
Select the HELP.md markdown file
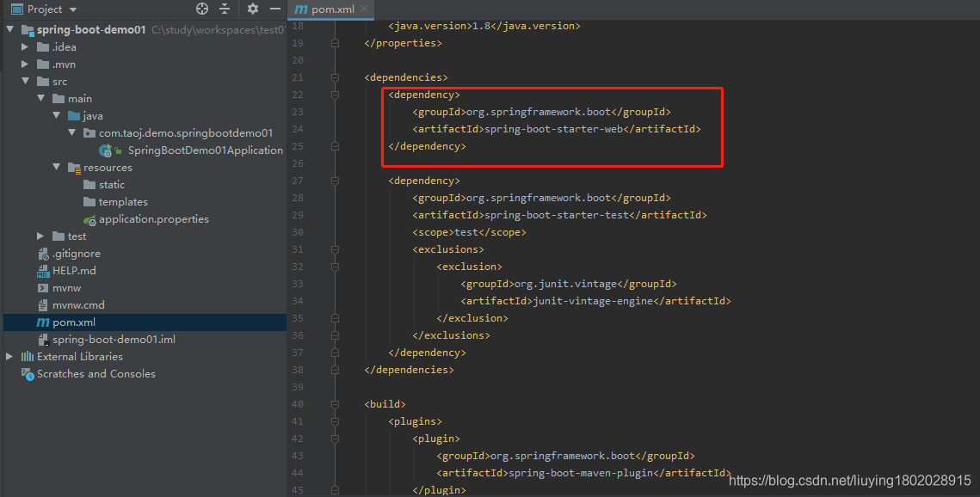click(x=74, y=270)
